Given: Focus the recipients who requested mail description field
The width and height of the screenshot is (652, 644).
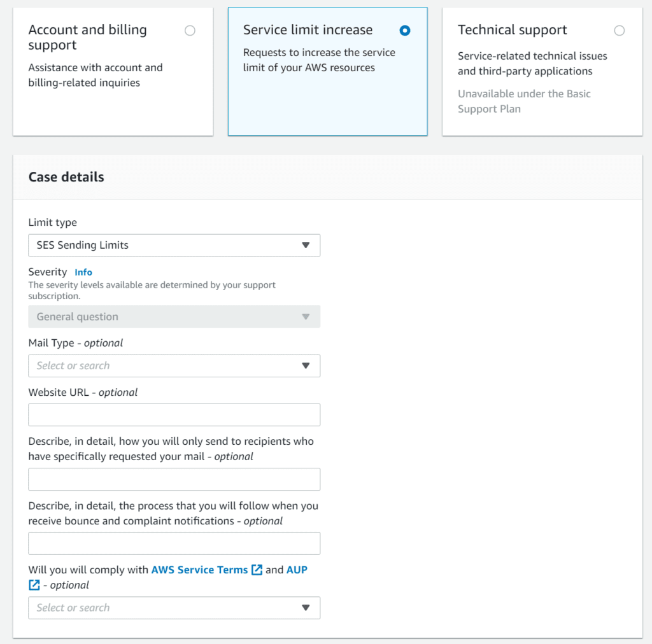Looking at the screenshot, I should [174, 479].
